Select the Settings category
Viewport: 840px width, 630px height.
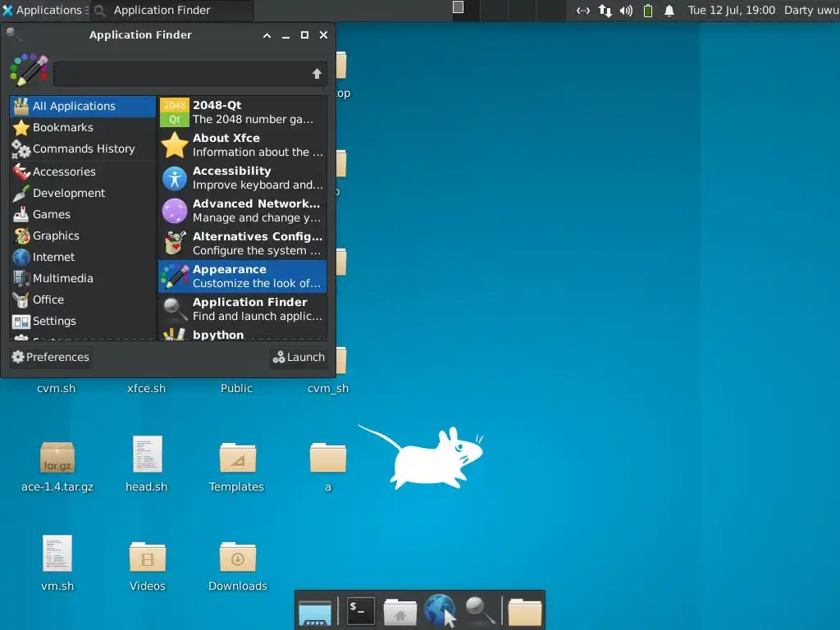click(83, 322)
